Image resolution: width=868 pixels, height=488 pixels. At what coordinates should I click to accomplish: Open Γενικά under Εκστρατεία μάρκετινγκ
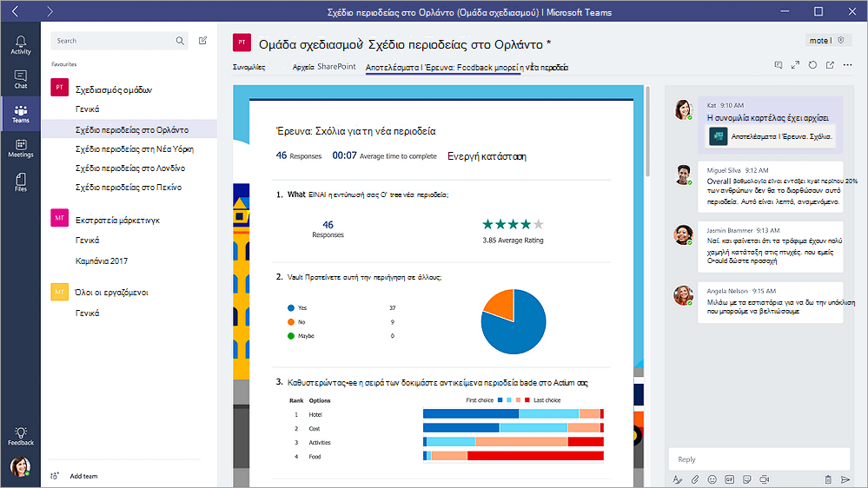[87, 241]
